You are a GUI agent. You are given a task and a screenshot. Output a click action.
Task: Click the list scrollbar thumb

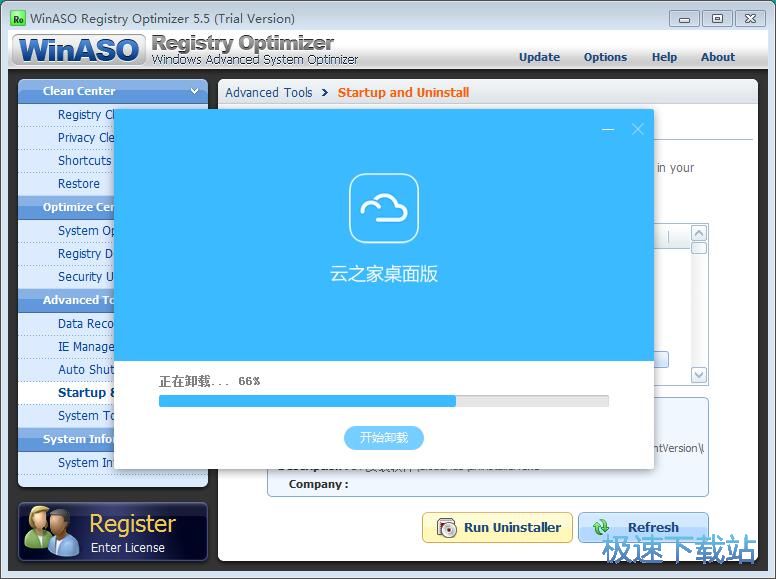click(699, 248)
